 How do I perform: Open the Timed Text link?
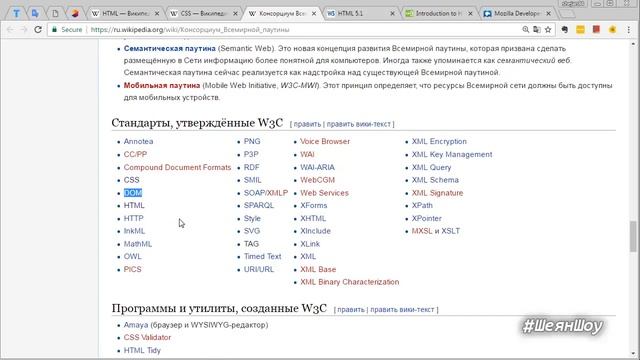coord(262,257)
